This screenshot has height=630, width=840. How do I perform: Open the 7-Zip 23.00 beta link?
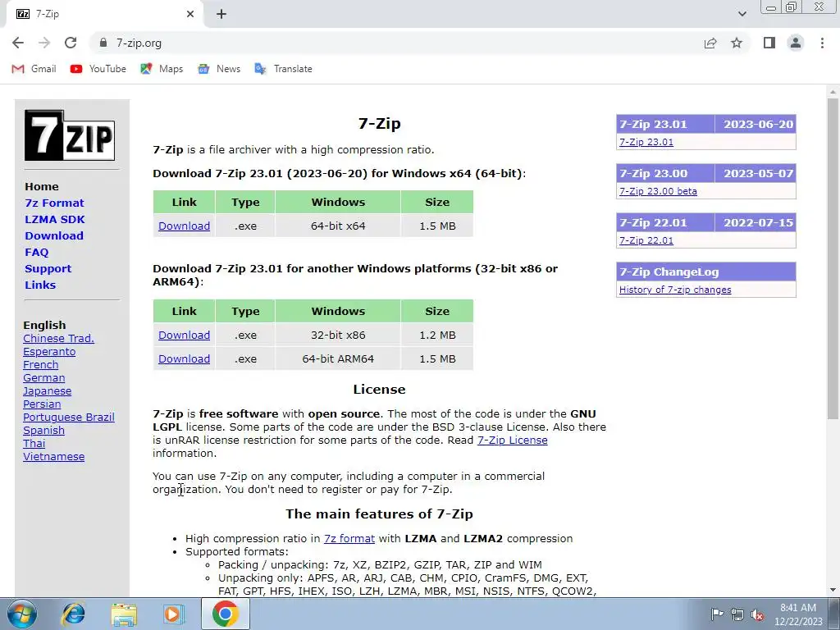(x=658, y=191)
